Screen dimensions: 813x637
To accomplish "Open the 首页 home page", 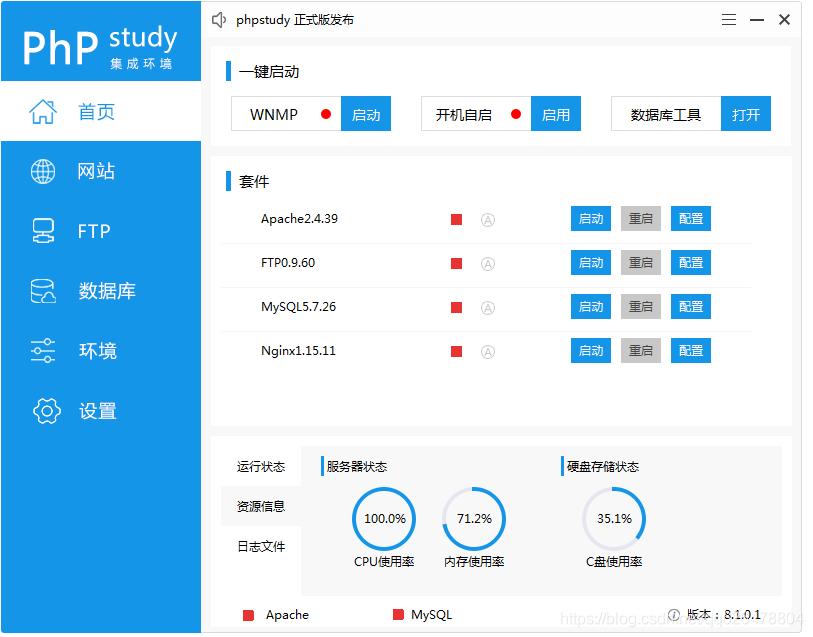I will 101,111.
